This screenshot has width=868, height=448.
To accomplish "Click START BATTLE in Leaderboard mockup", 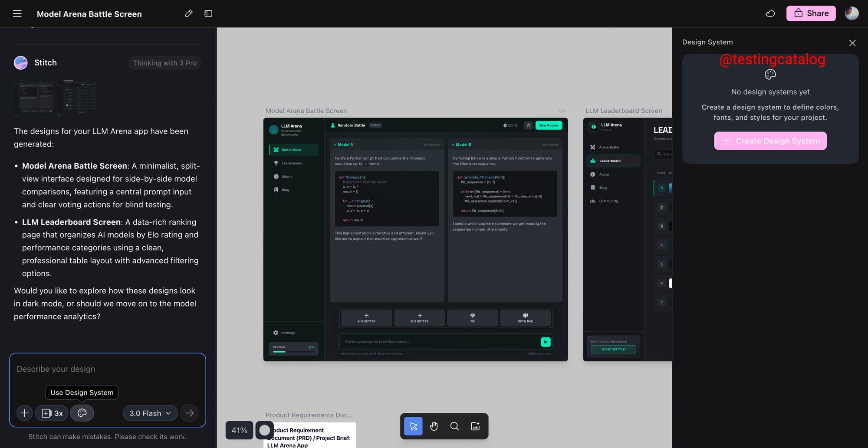I will (x=613, y=349).
